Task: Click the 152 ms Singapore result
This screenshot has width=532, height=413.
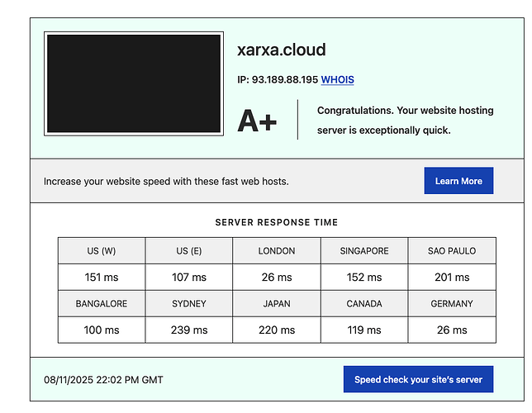Action: pyautogui.click(x=364, y=278)
